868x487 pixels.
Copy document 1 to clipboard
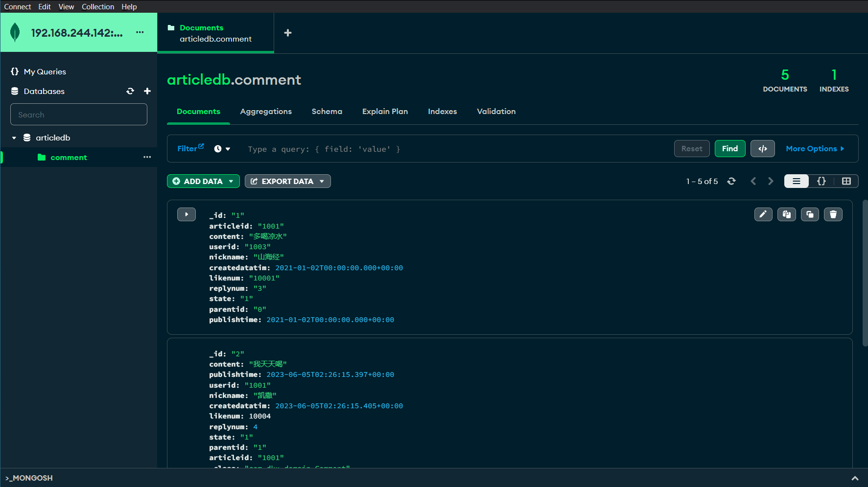point(787,214)
